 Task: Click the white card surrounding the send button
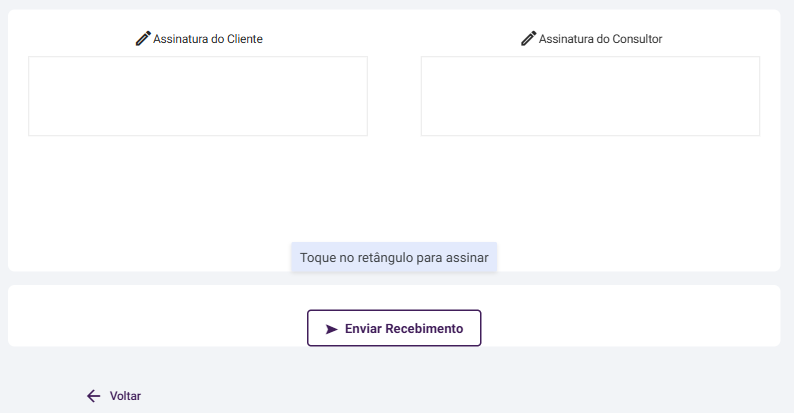coord(150,315)
